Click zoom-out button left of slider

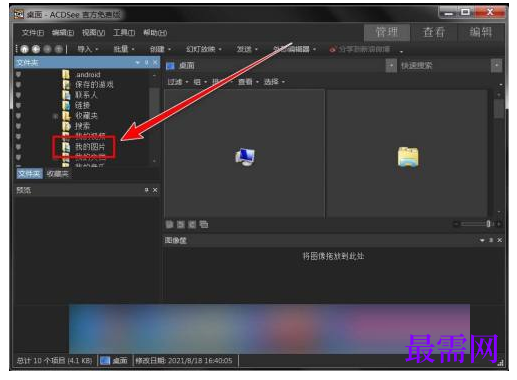456,224
